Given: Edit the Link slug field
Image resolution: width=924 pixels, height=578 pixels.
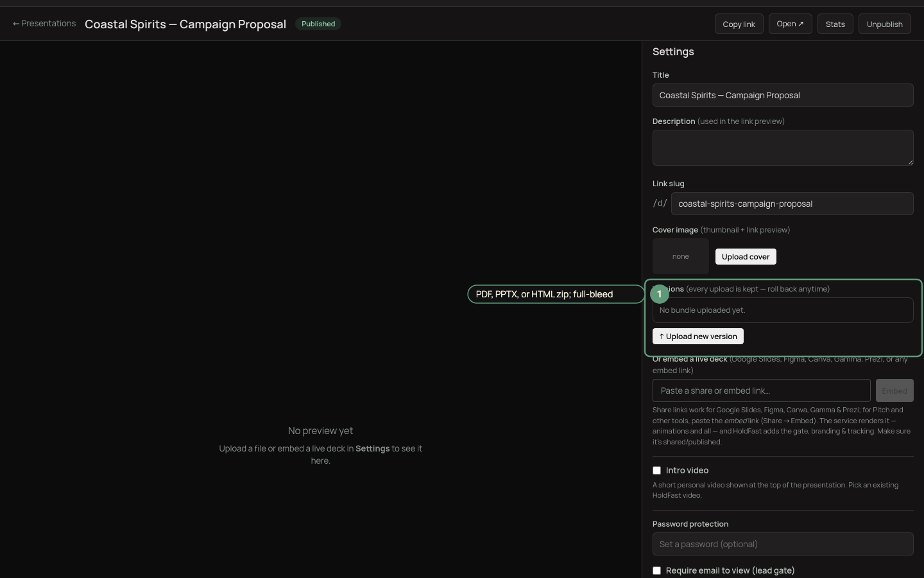Looking at the screenshot, I should (792, 204).
